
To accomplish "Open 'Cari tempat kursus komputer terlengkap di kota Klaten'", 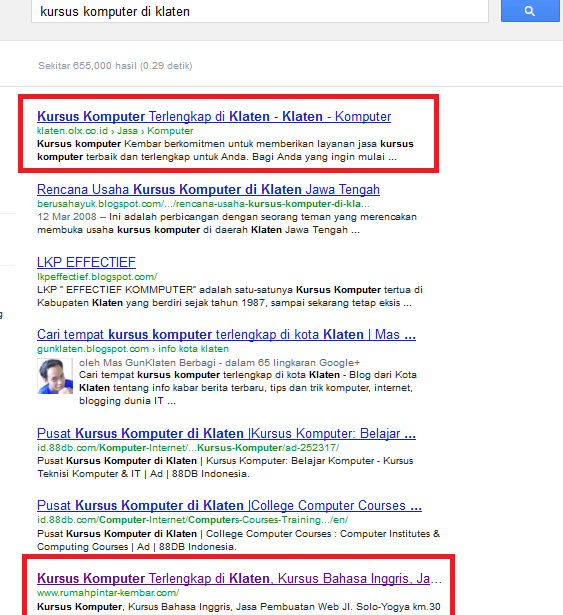I will [x=226, y=334].
